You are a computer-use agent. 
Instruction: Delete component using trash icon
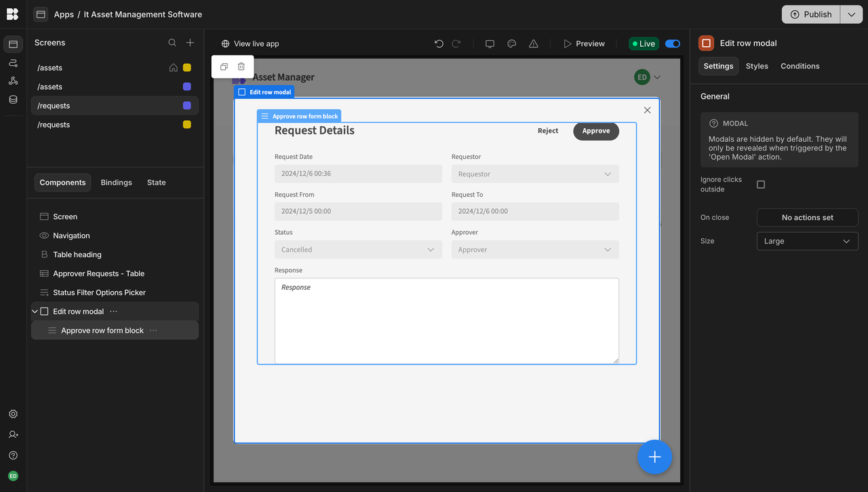241,67
